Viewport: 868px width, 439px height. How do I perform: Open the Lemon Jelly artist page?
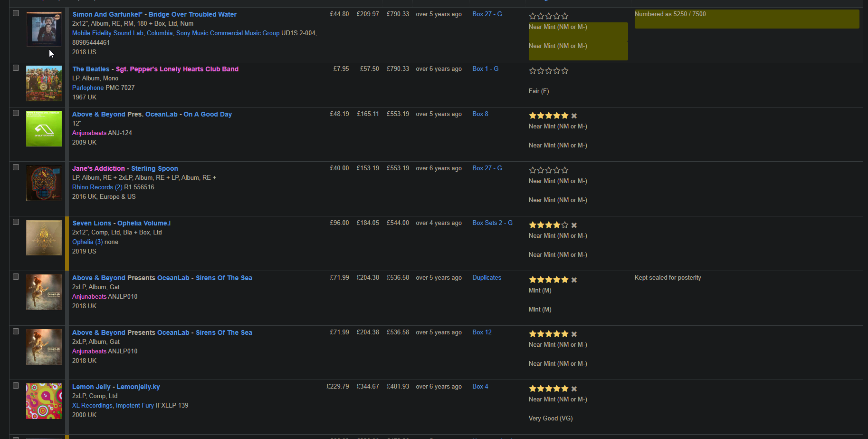click(91, 387)
